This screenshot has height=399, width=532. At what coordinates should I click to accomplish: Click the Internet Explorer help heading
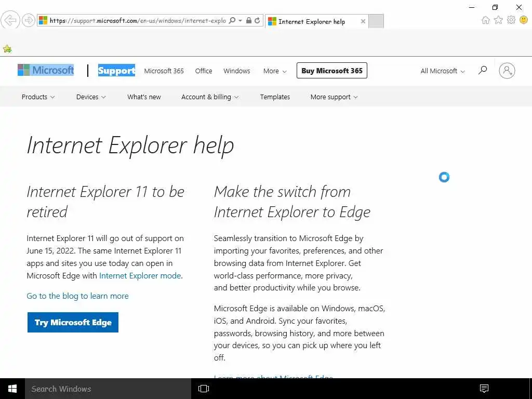(130, 145)
